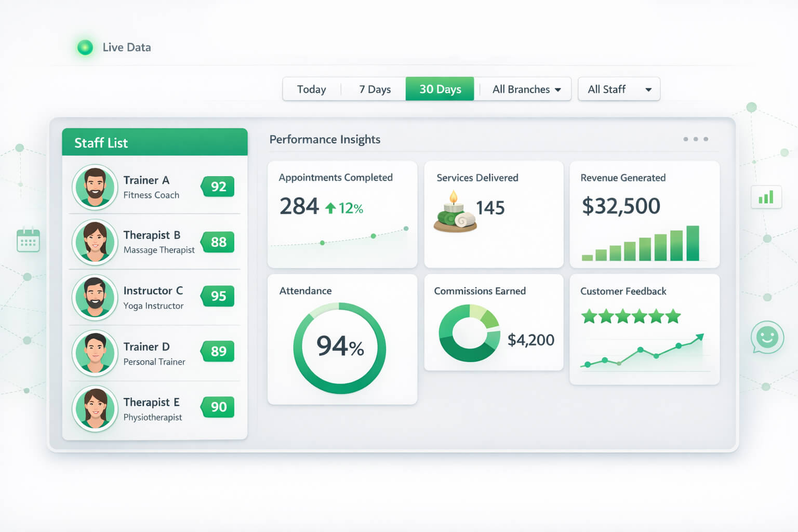798x532 pixels.
Task: Open Therapist B's staff entry
Action: click(x=155, y=242)
